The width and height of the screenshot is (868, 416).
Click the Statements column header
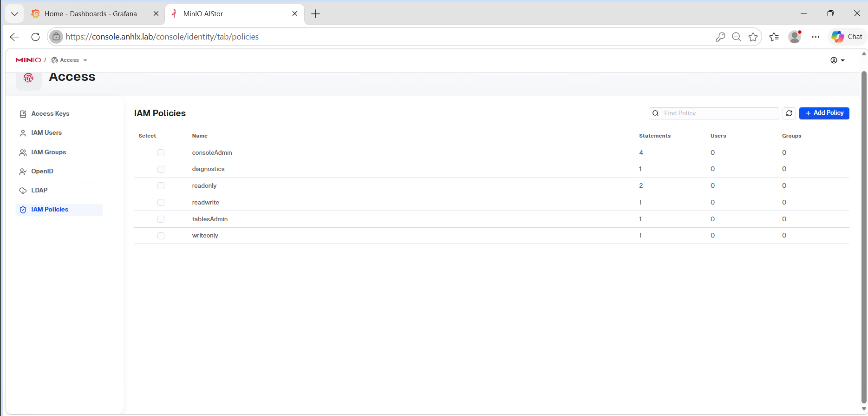(x=655, y=136)
